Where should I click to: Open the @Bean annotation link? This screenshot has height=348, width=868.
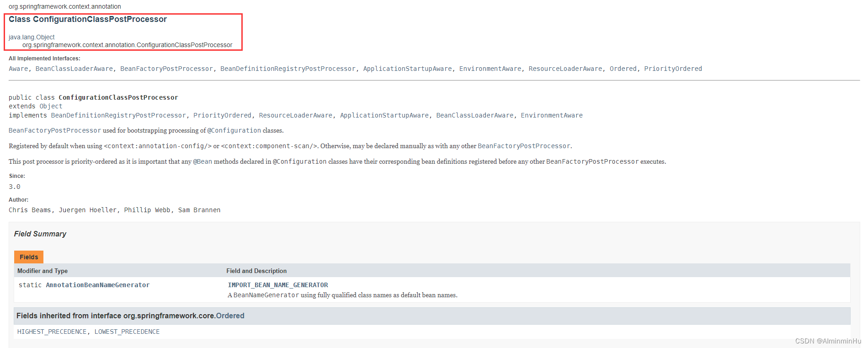pyautogui.click(x=202, y=161)
